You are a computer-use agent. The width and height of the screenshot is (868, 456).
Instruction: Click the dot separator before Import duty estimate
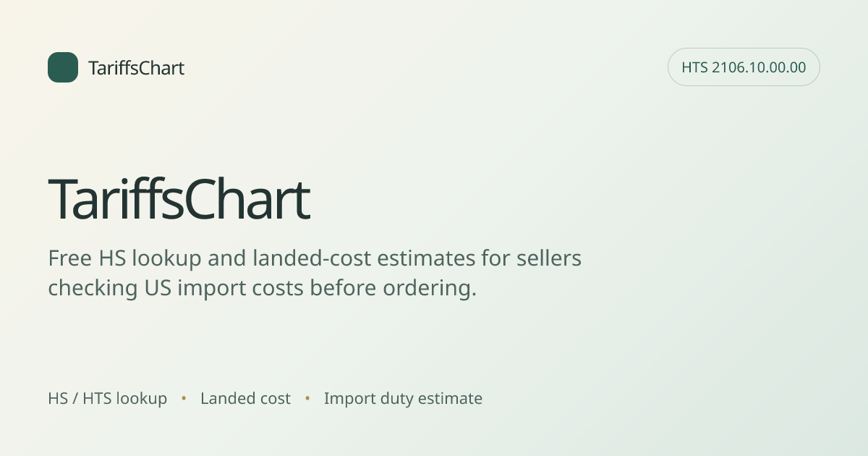pos(307,398)
